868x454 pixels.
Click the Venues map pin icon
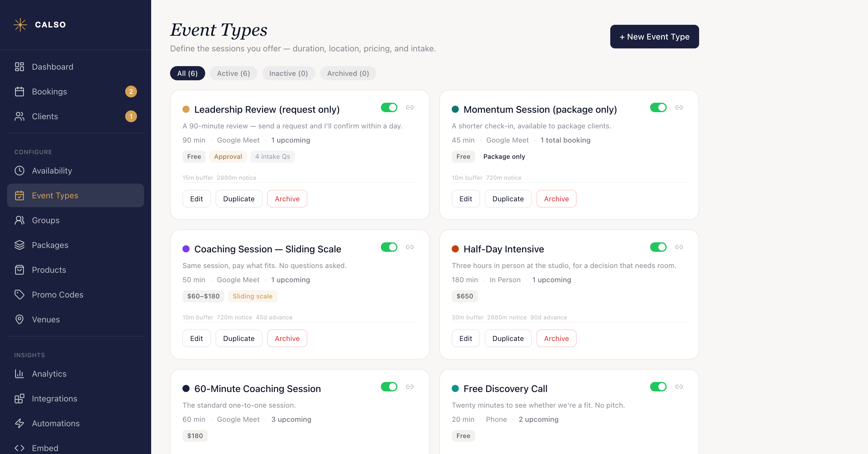[19, 319]
